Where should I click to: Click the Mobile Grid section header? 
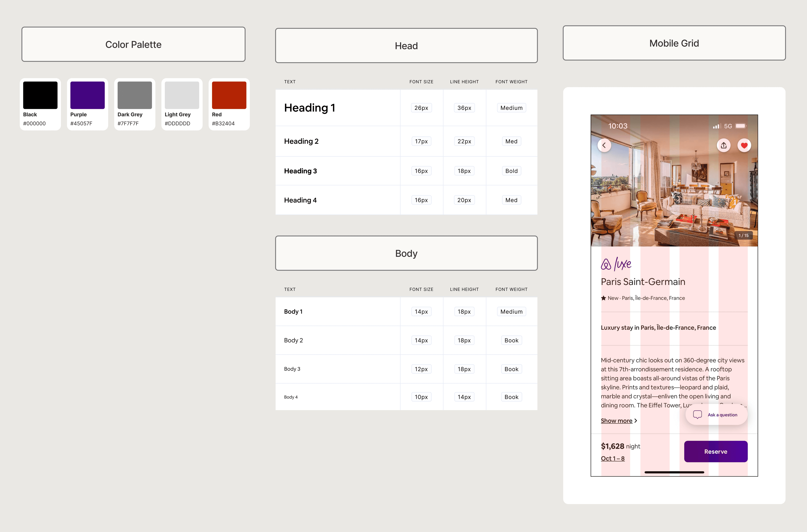pyautogui.click(x=674, y=44)
